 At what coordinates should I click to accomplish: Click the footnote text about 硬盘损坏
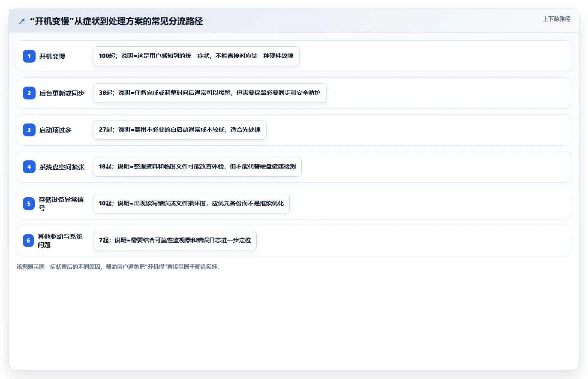pyautogui.click(x=119, y=267)
